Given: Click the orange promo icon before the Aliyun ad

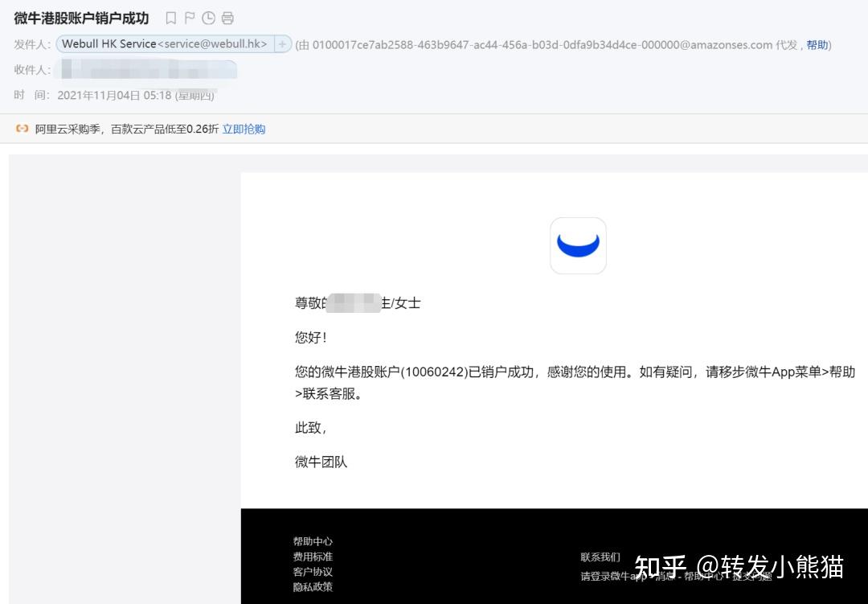Looking at the screenshot, I should [21, 129].
